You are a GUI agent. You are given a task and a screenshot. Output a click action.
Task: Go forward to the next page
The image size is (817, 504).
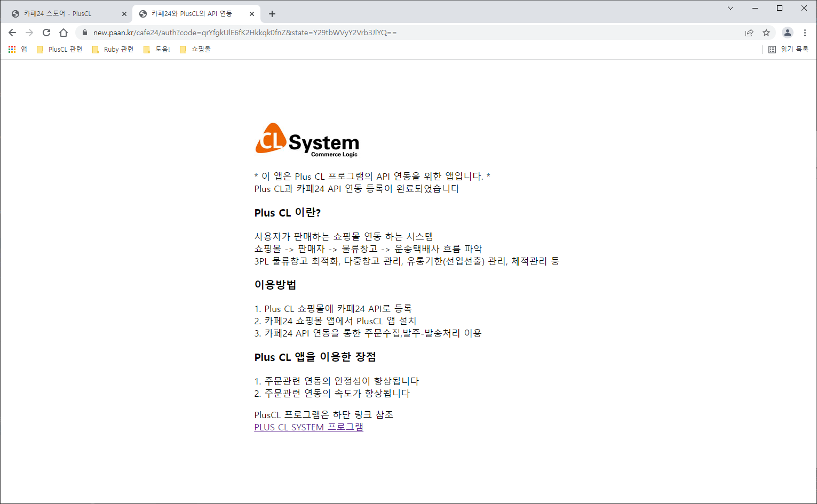point(29,33)
